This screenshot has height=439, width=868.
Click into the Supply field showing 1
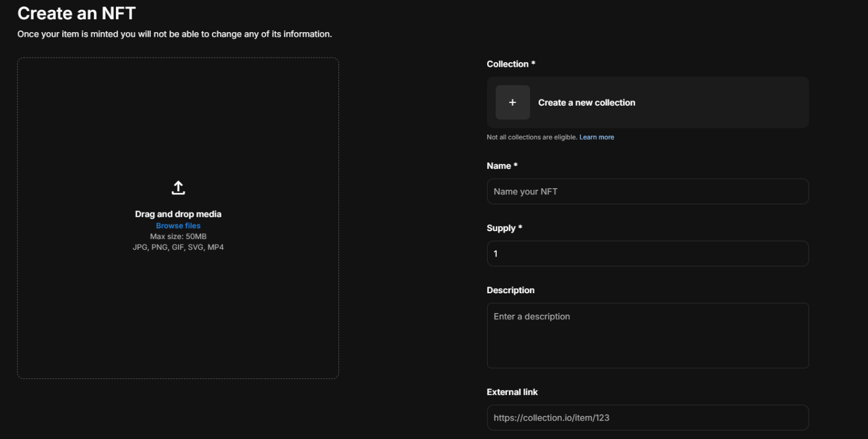pos(648,254)
